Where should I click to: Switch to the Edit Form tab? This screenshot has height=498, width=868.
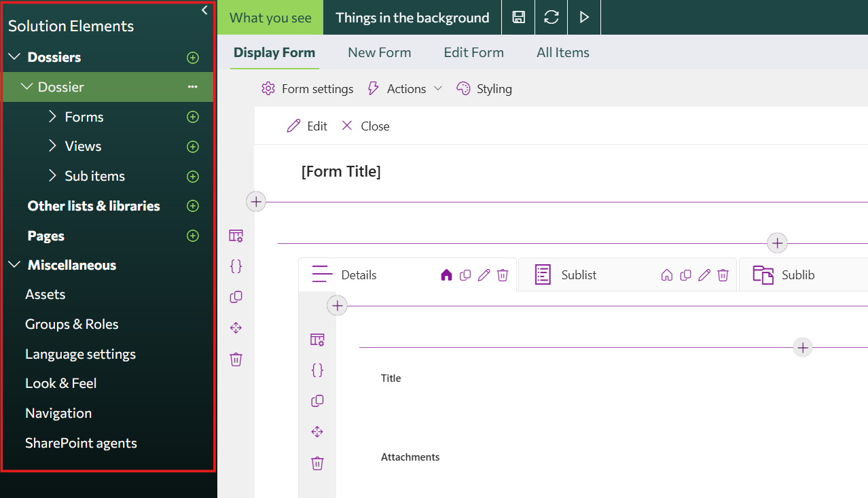pos(473,52)
